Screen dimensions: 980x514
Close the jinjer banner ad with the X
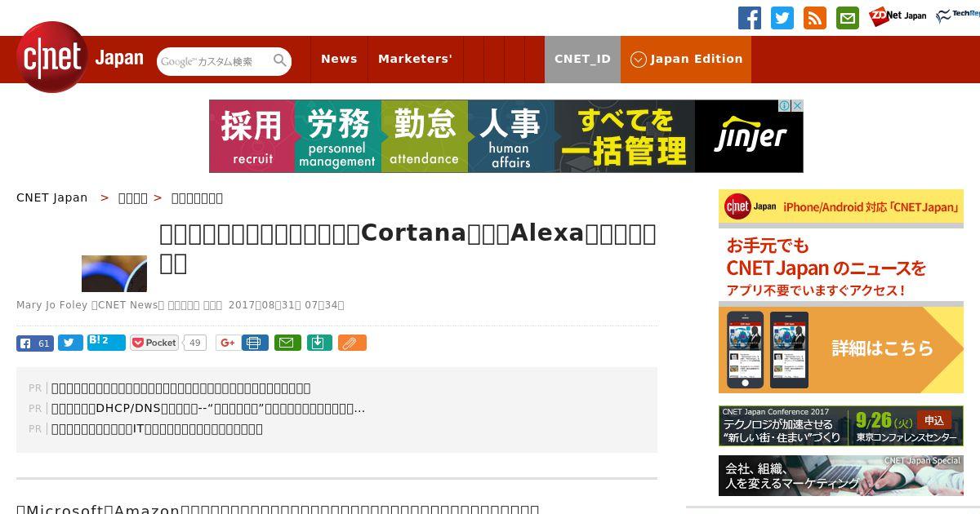click(797, 106)
